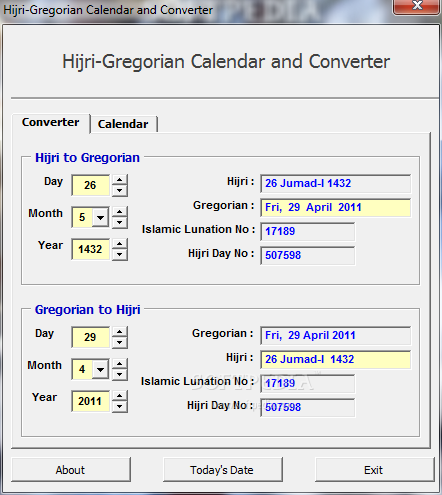
Task: Increase Gregorian Year 2011 with up arrow
Action: (x=120, y=396)
